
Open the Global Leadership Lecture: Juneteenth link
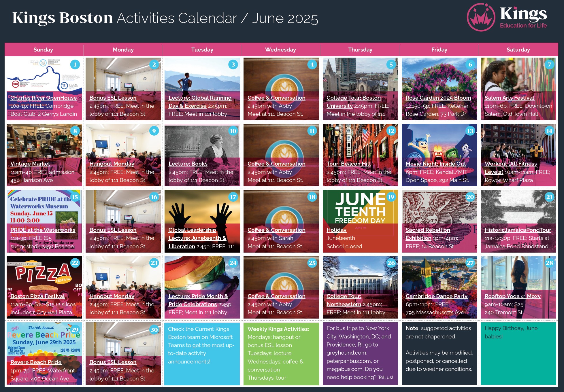click(x=197, y=238)
